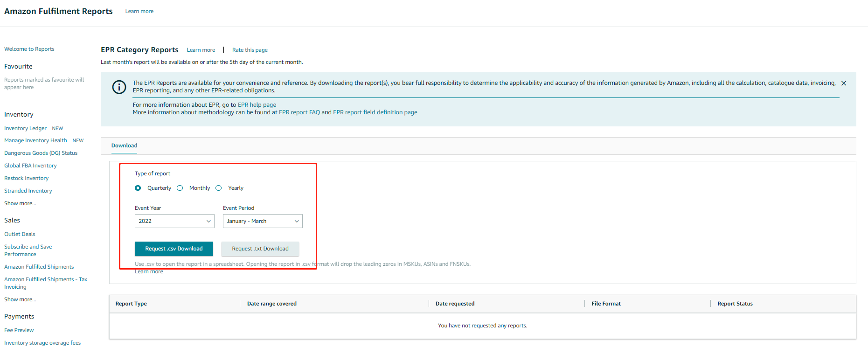Open Global FBA Inventory report
Screen dimensions: 868x347
(x=30, y=166)
